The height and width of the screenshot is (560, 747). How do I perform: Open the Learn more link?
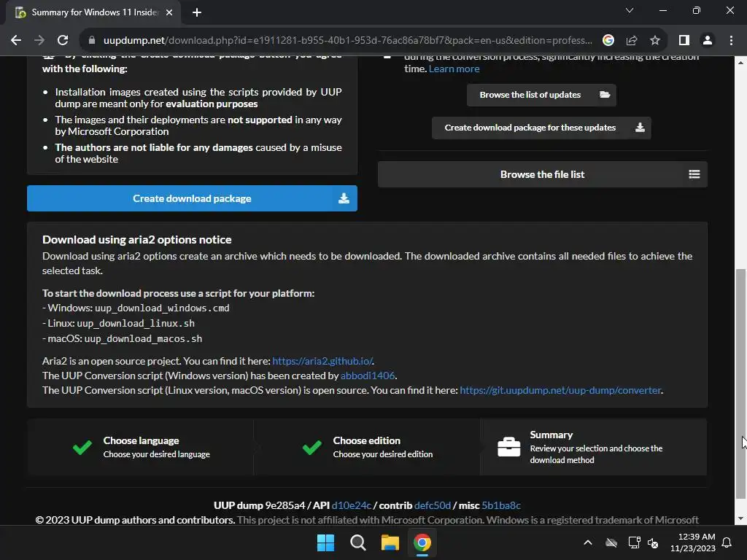tap(454, 69)
